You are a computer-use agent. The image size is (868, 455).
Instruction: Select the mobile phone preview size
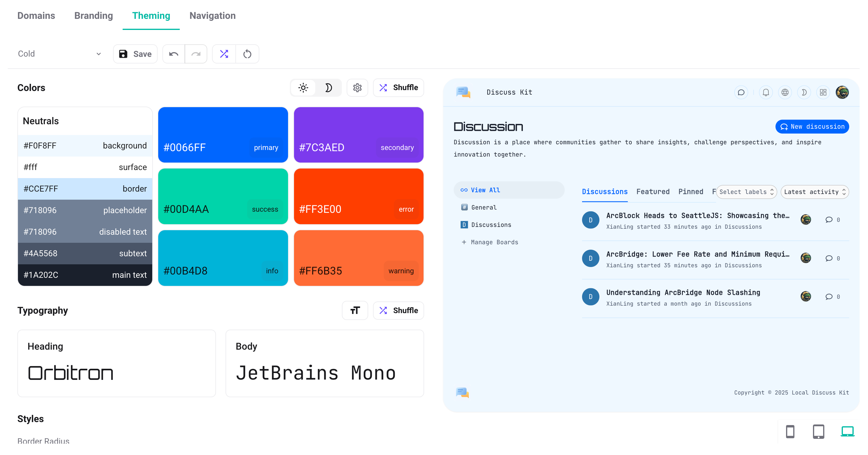790,431
